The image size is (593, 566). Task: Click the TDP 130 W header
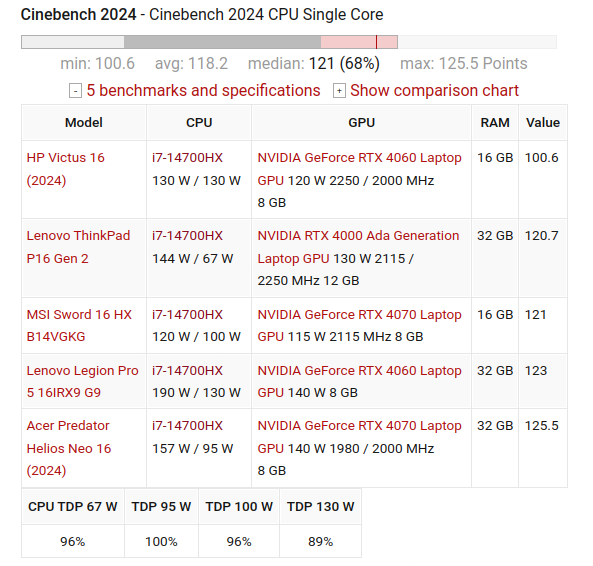(320, 507)
